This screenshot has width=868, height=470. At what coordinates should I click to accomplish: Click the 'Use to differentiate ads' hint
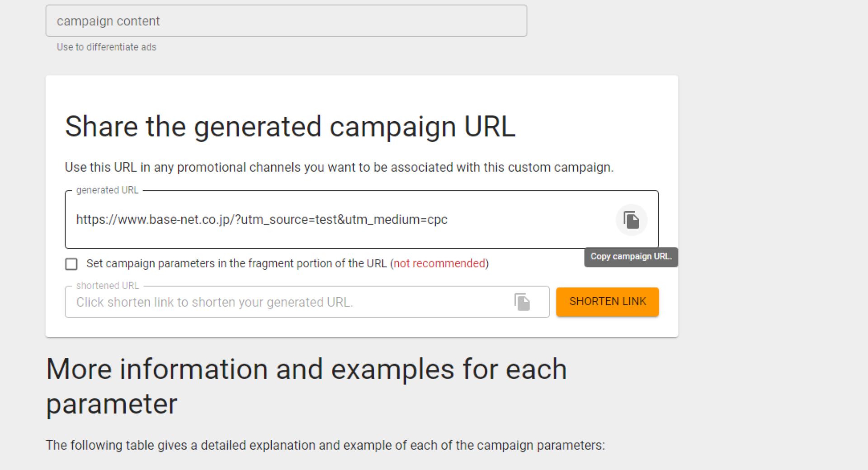[107, 47]
